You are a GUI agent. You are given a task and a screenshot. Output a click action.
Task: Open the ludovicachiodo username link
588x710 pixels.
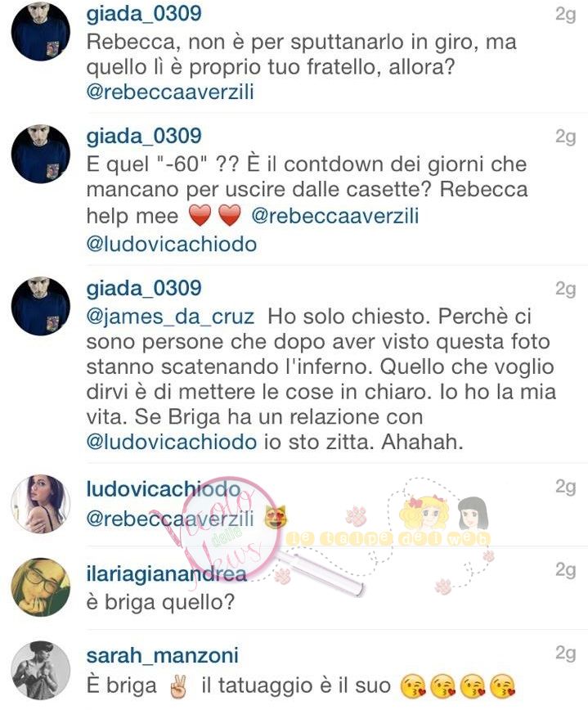tap(164, 489)
